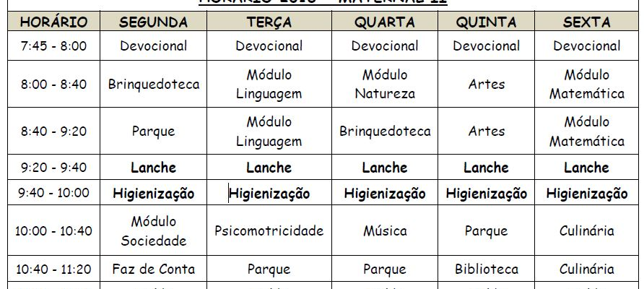The image size is (644, 289).
Task: Click the Parque cell under SEGUNDA
Action: pyautogui.click(x=153, y=131)
